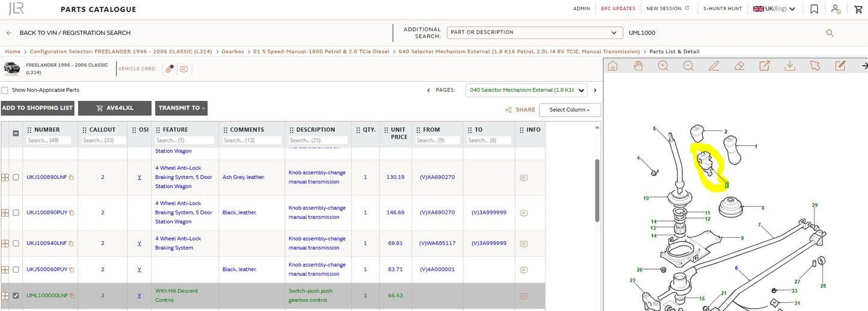Open info comment for UML100000LNF row

[x=523, y=296]
